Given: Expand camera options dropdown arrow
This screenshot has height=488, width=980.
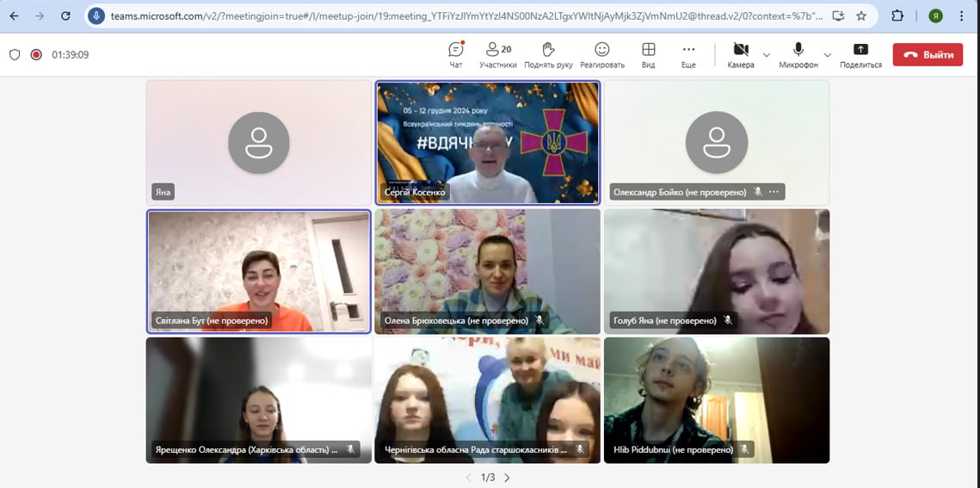Looking at the screenshot, I should tap(766, 55).
